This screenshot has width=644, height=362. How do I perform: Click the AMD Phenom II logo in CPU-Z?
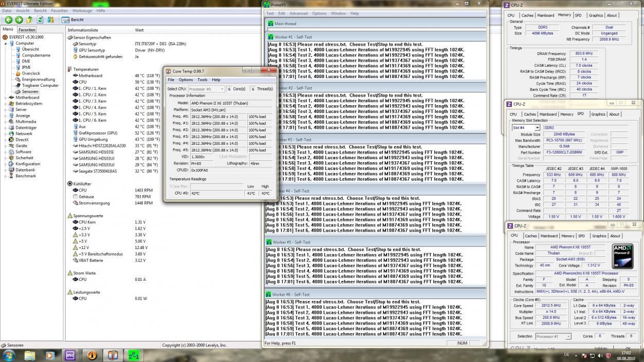tap(622, 256)
